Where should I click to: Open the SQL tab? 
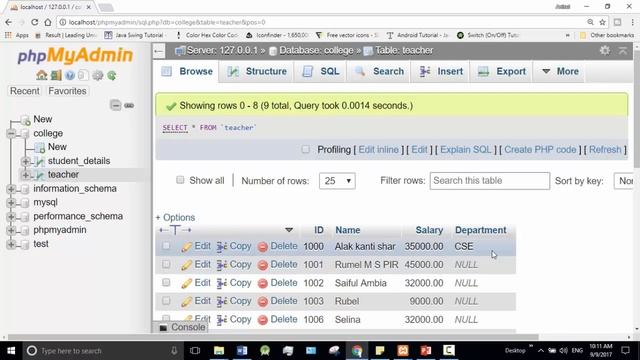pos(321,71)
